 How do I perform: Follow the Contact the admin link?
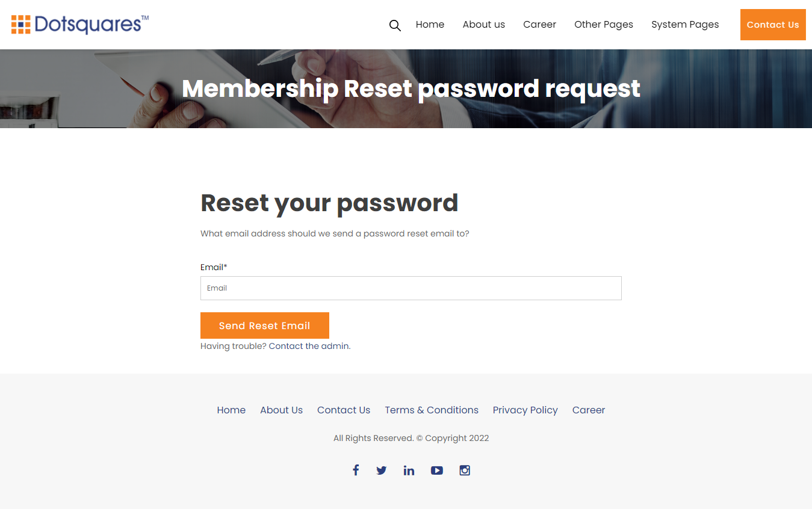(x=309, y=346)
